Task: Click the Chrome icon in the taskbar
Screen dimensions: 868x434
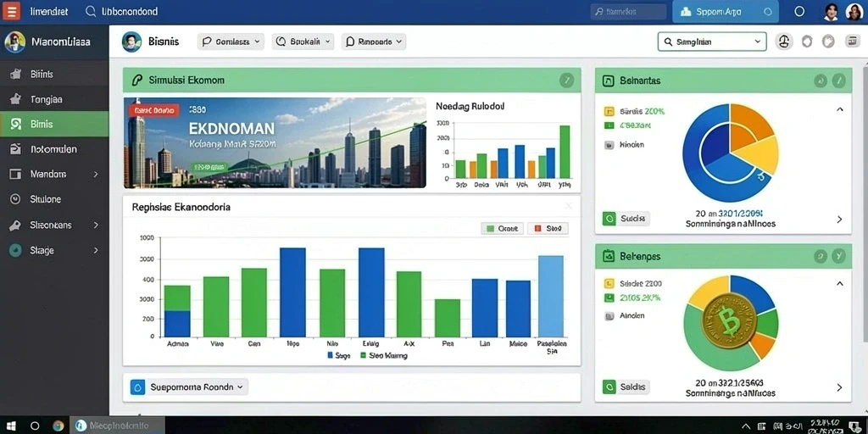Action: pos(58,426)
